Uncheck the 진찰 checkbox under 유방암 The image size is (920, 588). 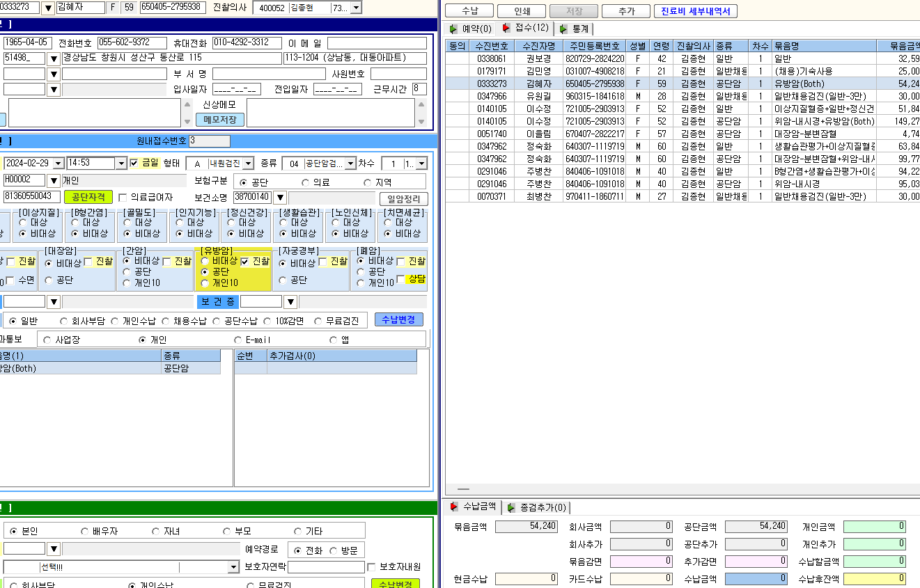(x=245, y=262)
